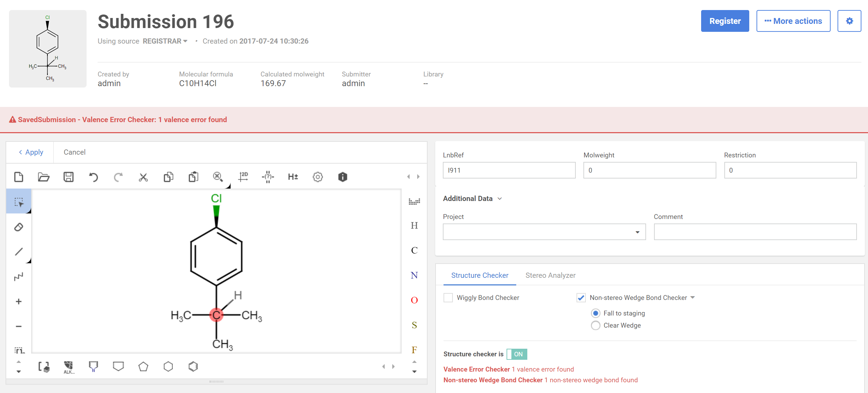This screenshot has width=868, height=393.
Task: Click the Clean 2D icon
Action: [243, 177]
